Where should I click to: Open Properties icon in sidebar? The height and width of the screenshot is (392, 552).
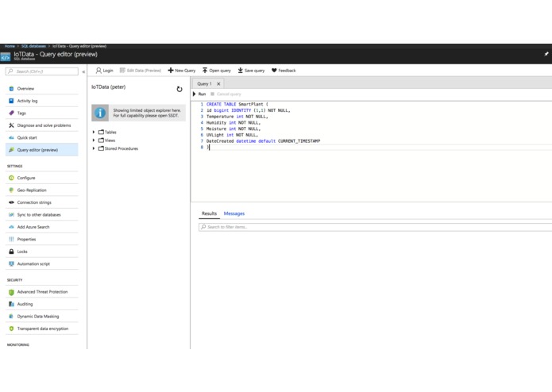[11, 240]
